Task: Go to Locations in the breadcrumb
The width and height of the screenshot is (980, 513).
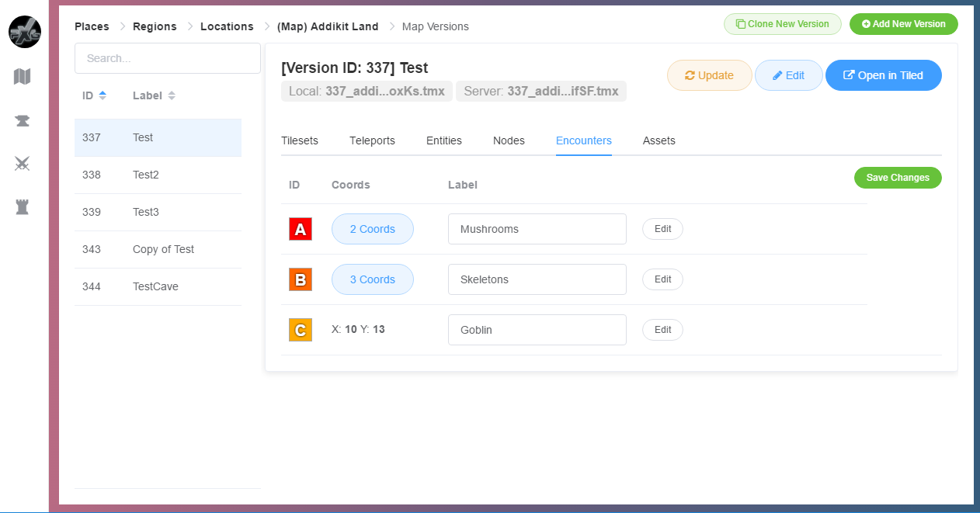Action: (227, 26)
